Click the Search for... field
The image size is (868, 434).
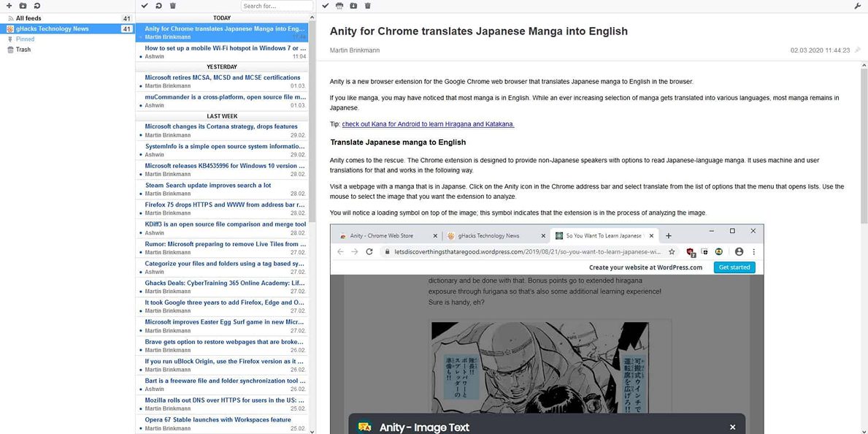[x=277, y=6]
